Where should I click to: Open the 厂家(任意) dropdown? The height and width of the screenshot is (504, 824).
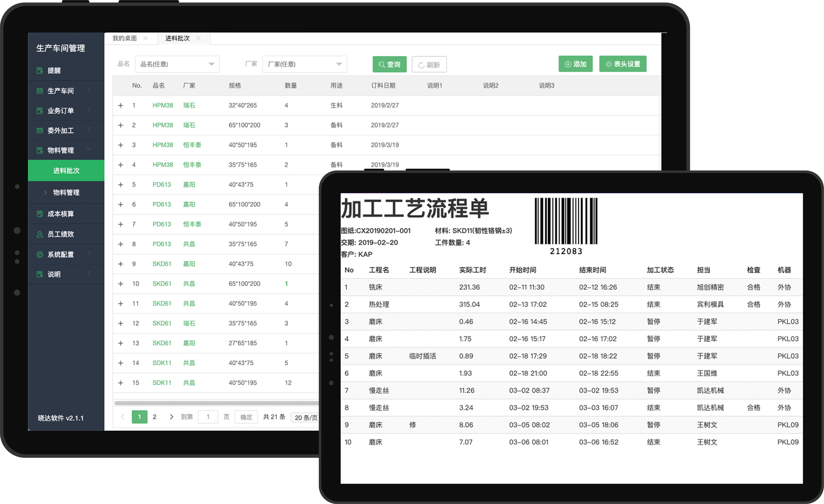304,64
